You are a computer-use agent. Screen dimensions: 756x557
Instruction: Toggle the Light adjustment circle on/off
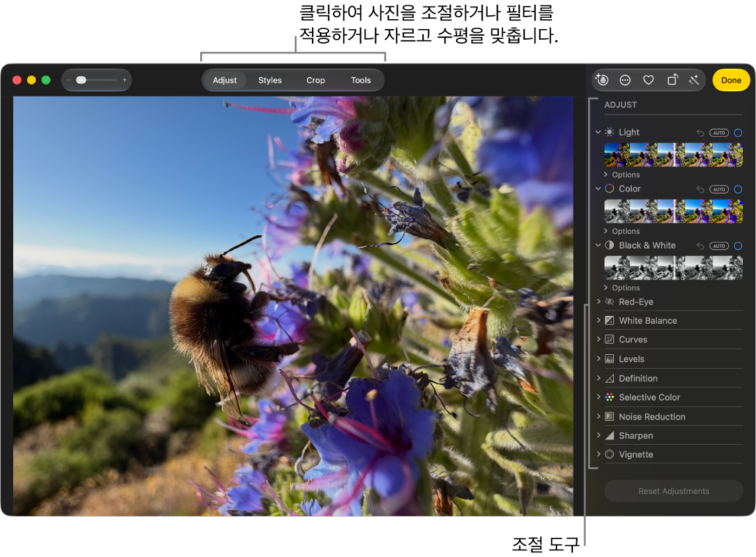point(737,133)
